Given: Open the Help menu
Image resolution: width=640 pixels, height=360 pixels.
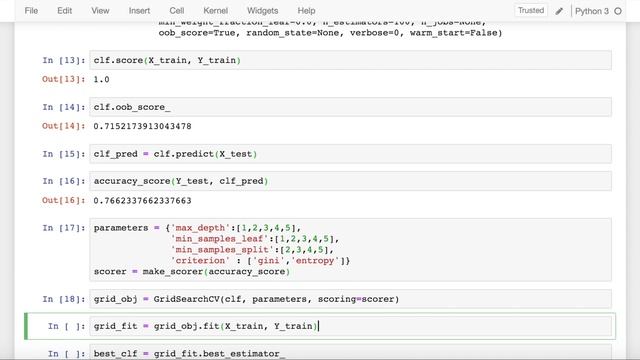Looking at the screenshot, I should click(x=306, y=11).
